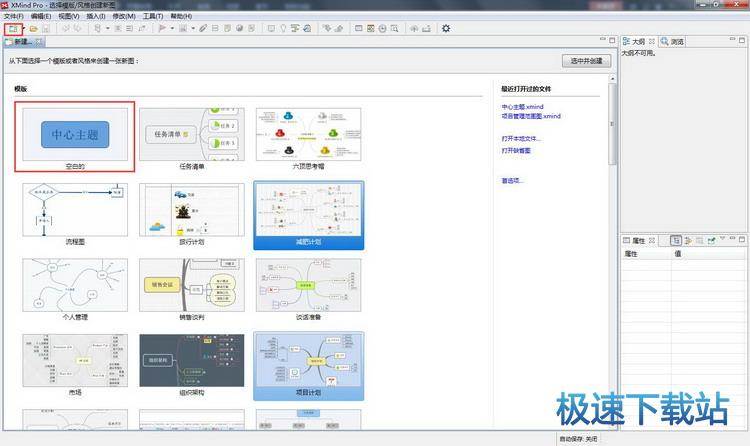Toggle show categories in 属性 panel
The image size is (750, 446).
[x=677, y=241]
